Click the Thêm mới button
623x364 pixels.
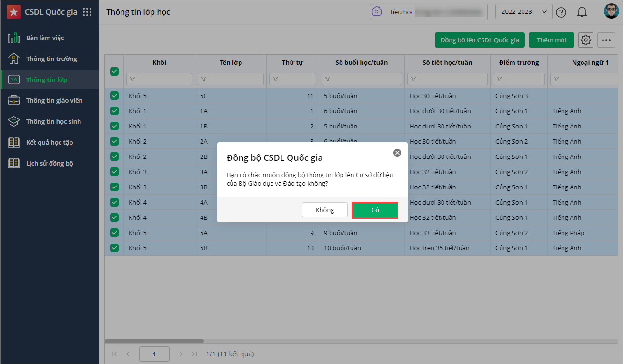coord(552,40)
